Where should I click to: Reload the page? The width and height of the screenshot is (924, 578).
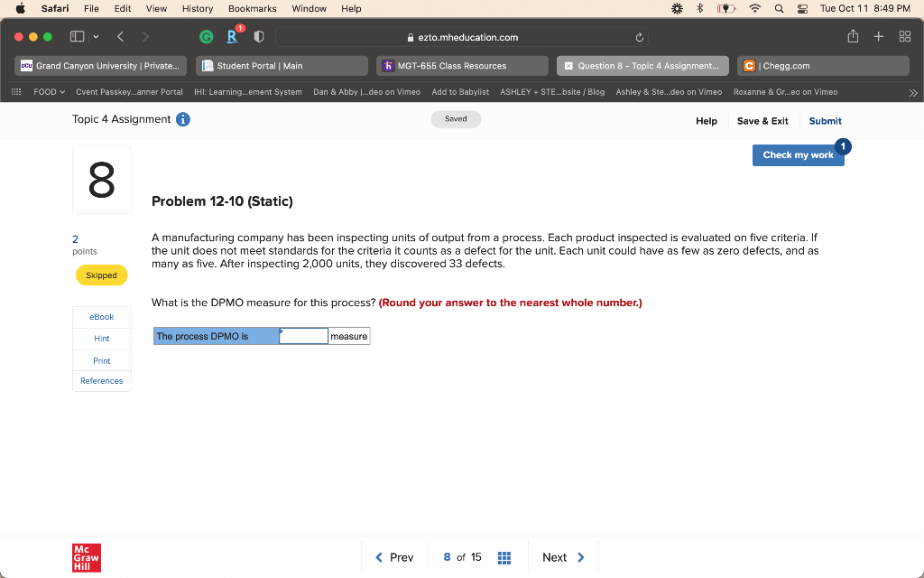[x=640, y=37]
